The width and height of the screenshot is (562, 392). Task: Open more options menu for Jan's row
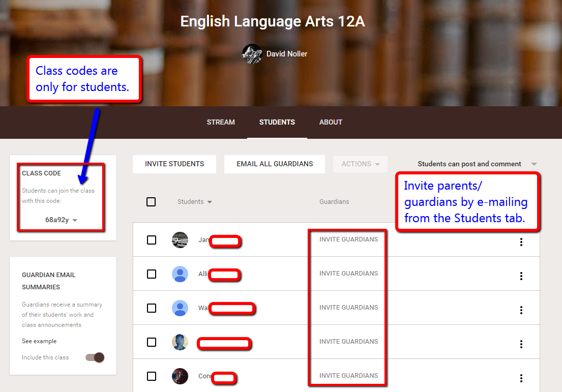(521, 242)
